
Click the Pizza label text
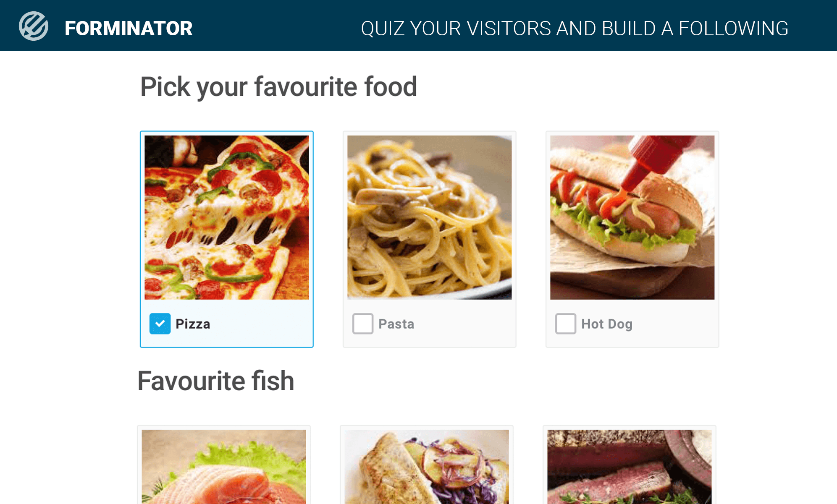[193, 324]
